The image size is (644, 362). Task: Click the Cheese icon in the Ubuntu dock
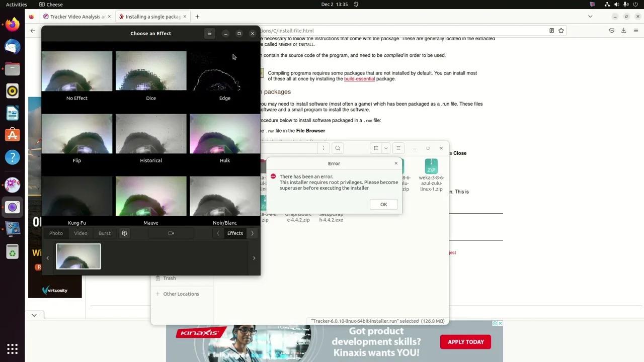[12, 207]
